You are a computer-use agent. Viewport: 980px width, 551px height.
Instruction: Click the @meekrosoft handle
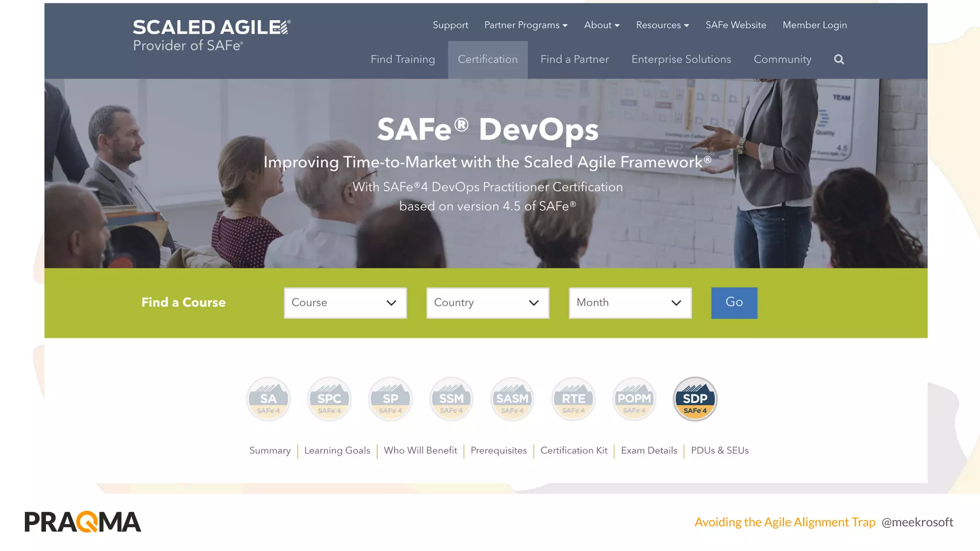point(917,522)
